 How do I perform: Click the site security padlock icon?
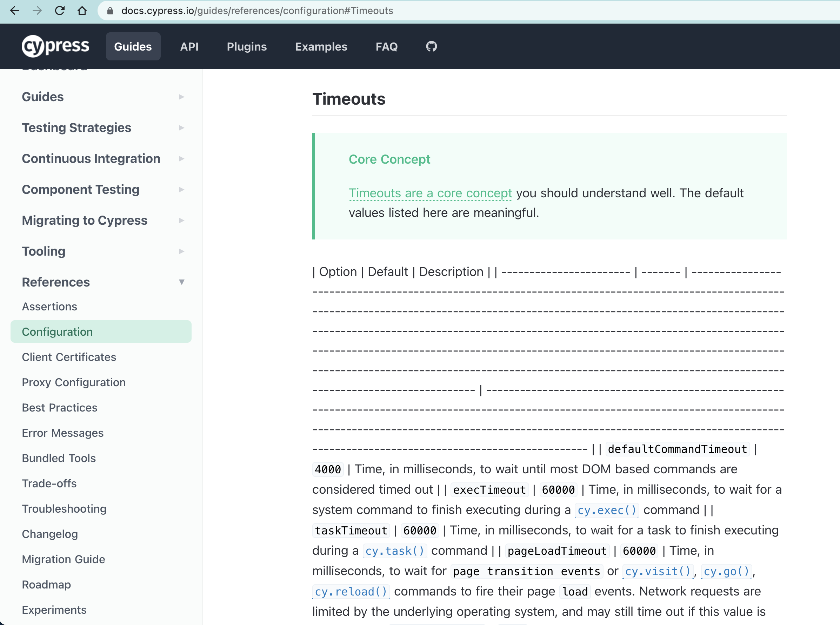[110, 11]
